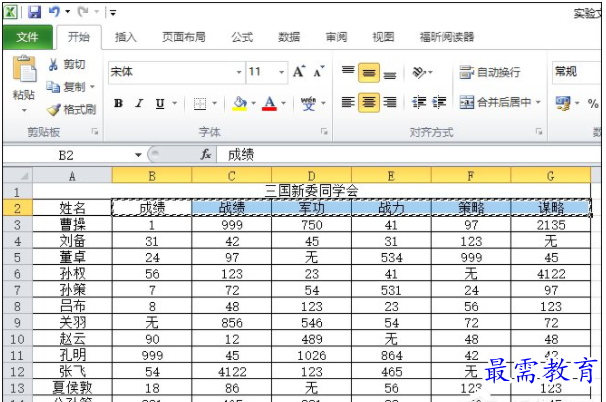Click the increase indent icon
606x402 pixels.
tap(439, 102)
